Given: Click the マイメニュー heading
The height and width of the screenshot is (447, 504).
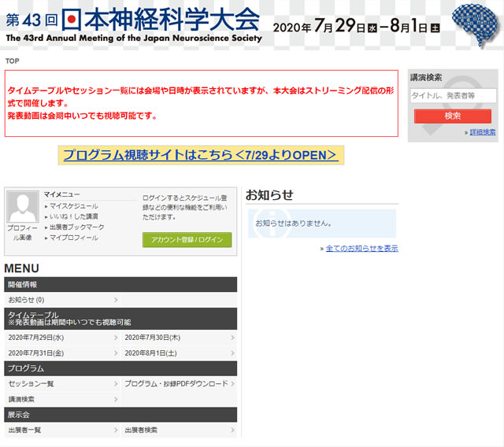Looking at the screenshot, I should 61,194.
